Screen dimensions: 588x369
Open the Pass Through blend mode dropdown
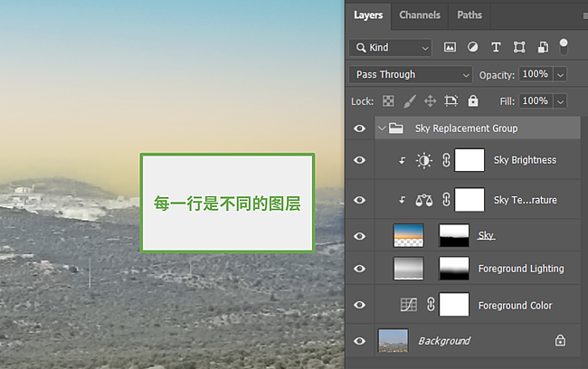tap(411, 74)
